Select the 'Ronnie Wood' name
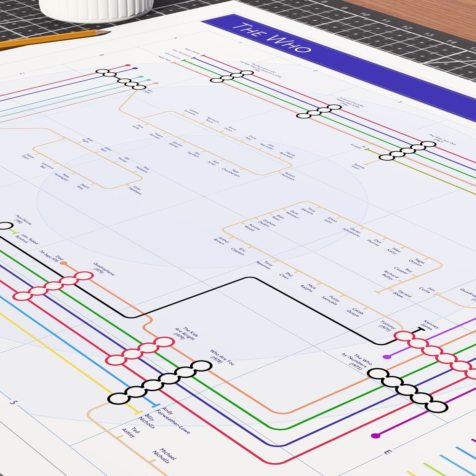This screenshot has width=476, height=476. tap(252, 227)
